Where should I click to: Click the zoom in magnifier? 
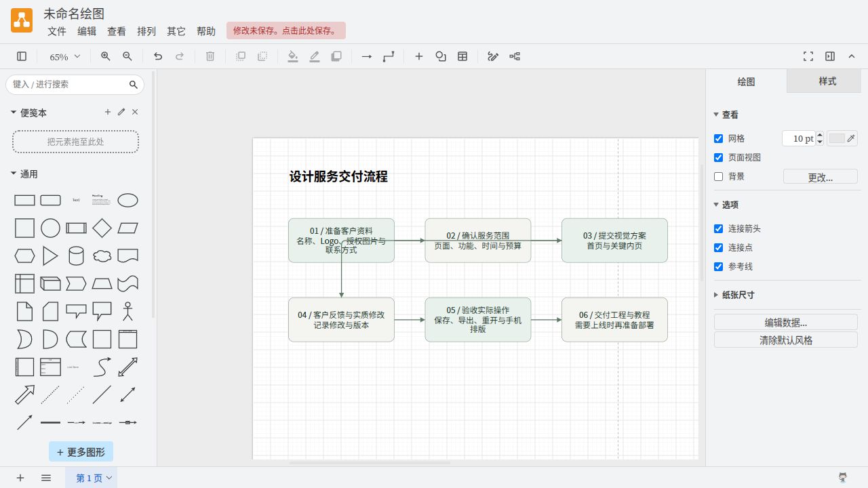coord(106,57)
